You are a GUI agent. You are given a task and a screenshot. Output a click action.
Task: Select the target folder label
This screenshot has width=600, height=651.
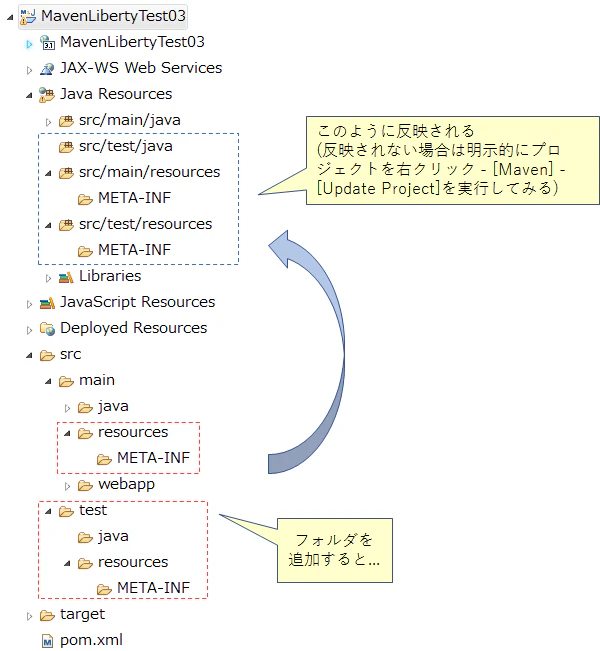[83, 614]
